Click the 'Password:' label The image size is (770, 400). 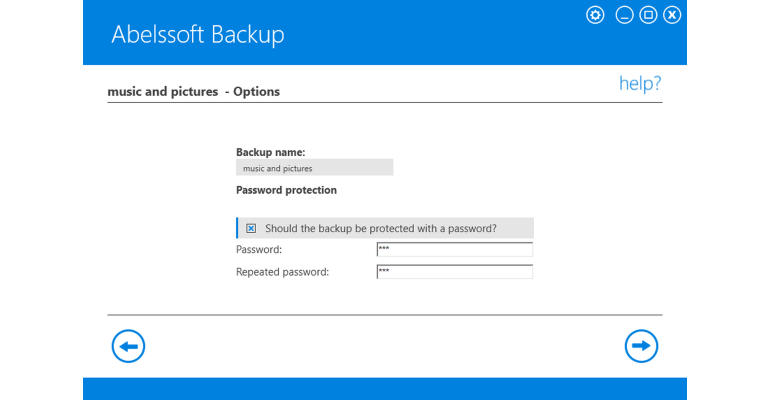point(259,249)
